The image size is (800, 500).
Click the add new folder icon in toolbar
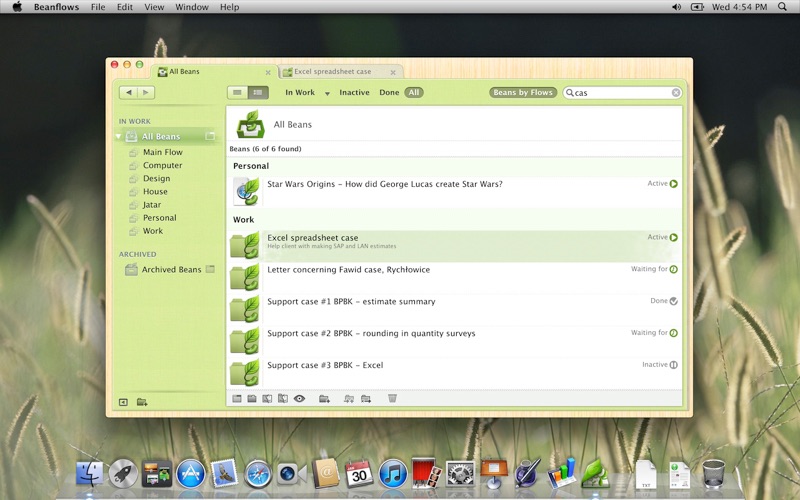(x=324, y=398)
